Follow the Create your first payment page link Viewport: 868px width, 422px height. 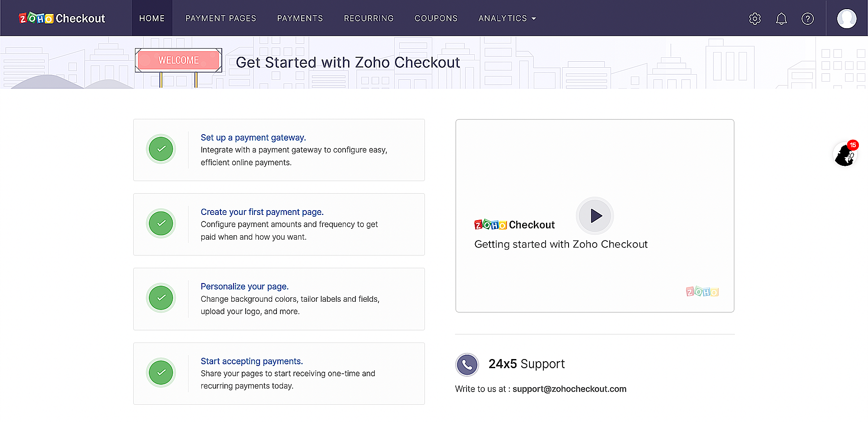pos(262,212)
